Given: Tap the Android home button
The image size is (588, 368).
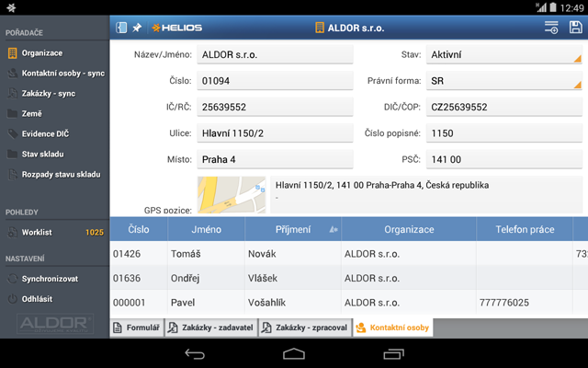Looking at the screenshot, I should coord(294,353).
